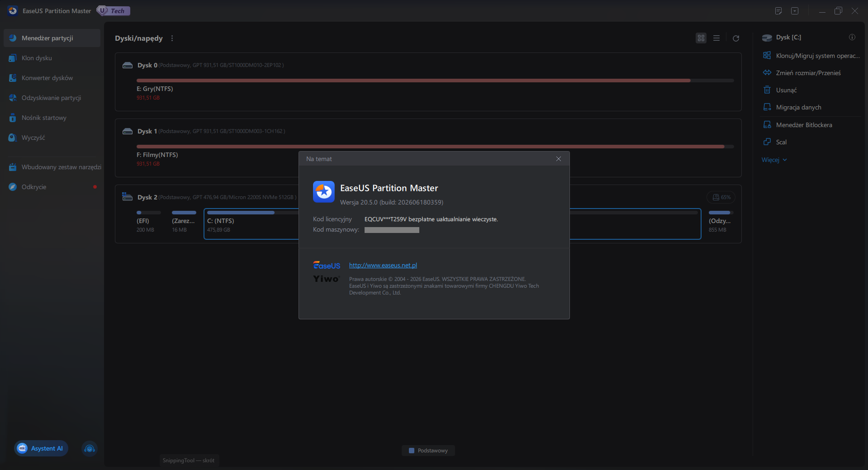This screenshot has width=868, height=470.
Task: Go to Konwerter dysków
Action: coord(52,78)
